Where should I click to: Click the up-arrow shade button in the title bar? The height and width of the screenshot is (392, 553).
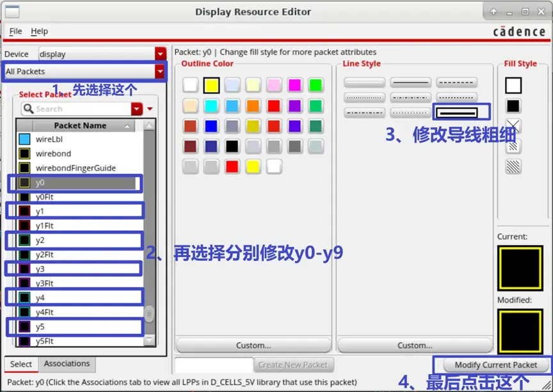493,12
